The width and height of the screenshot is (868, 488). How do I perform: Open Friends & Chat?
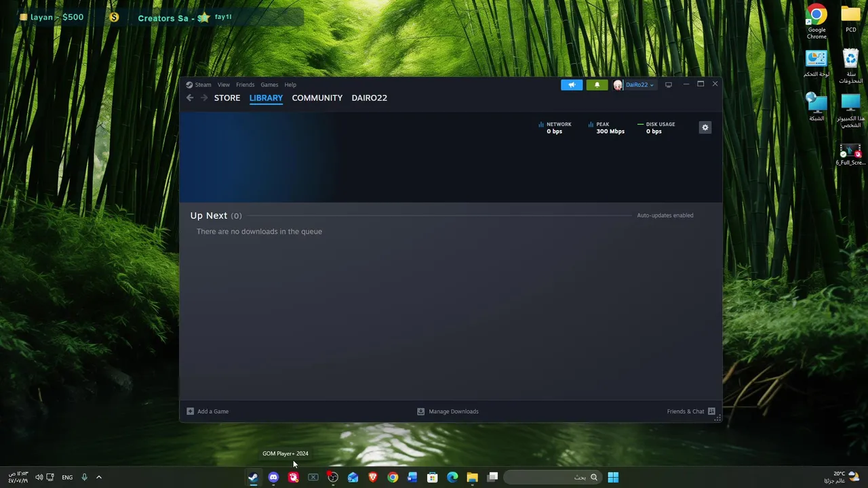pyautogui.click(x=691, y=411)
